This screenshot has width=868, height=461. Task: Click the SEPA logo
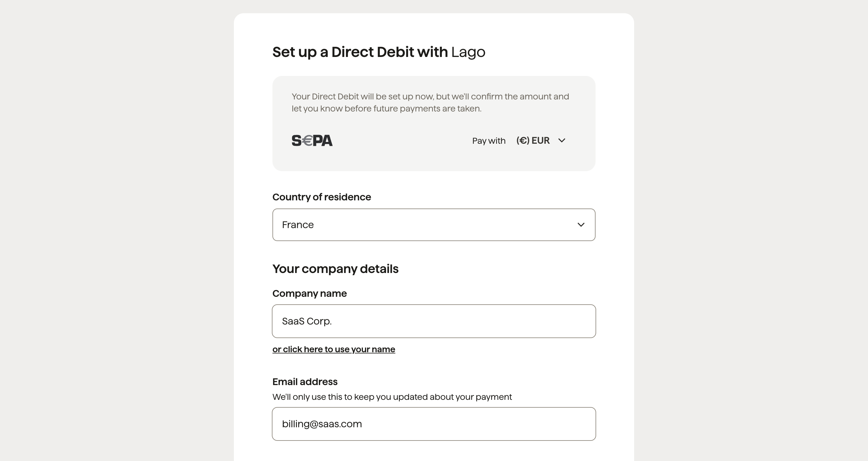pos(312,140)
